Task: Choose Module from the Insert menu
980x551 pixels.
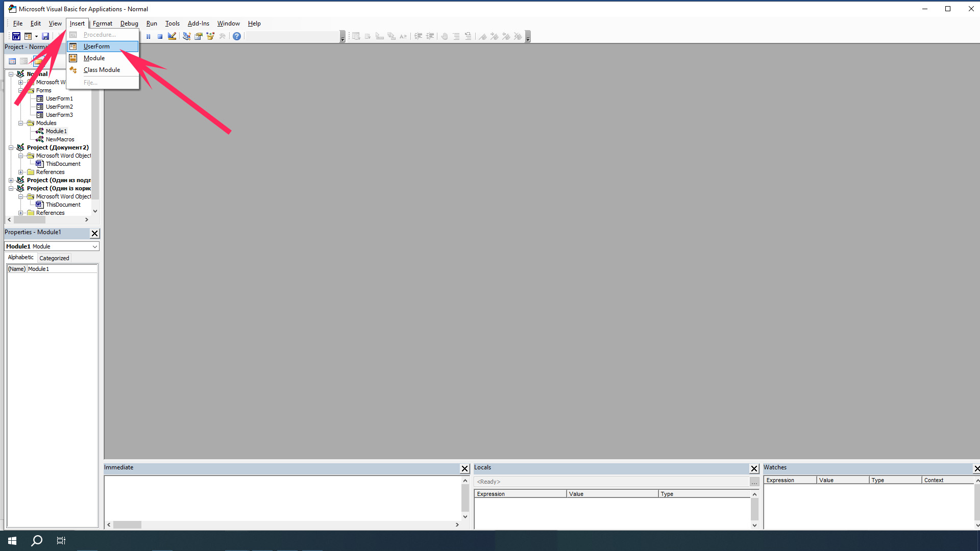Action: [103, 58]
